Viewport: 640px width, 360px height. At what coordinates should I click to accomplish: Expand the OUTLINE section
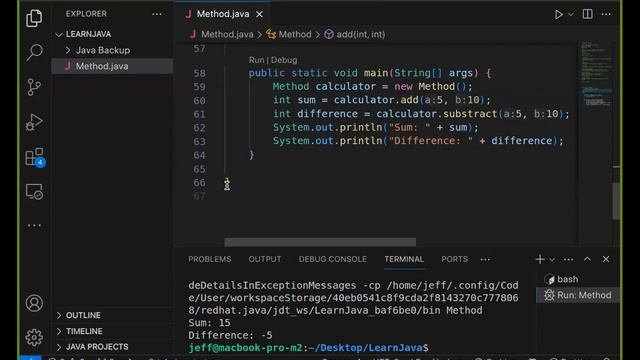click(113, 315)
